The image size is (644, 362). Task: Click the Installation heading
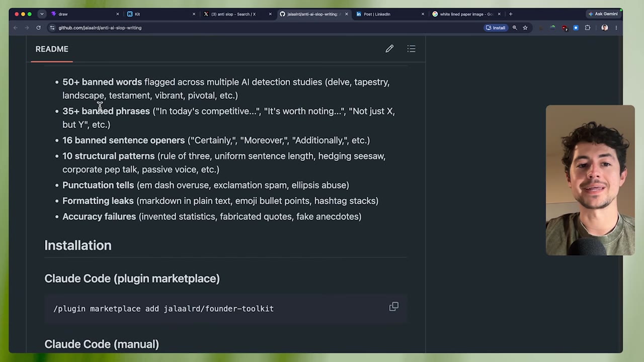coord(78,245)
